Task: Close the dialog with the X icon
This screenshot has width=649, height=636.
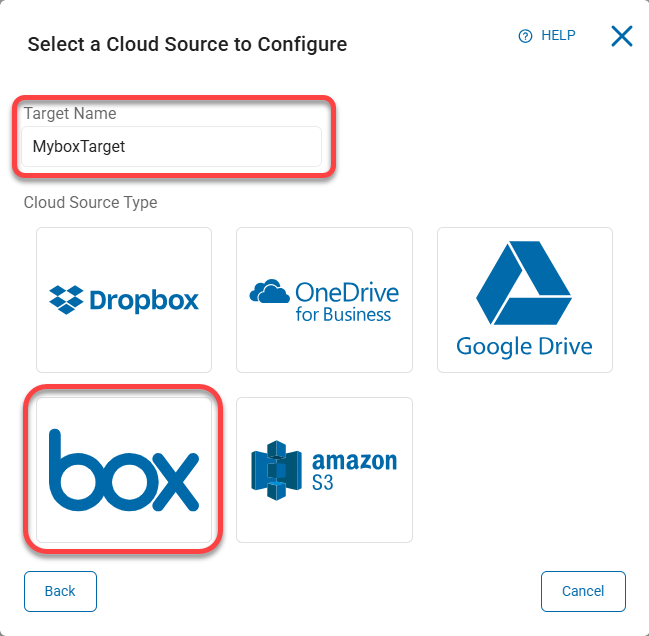Action: (x=622, y=36)
